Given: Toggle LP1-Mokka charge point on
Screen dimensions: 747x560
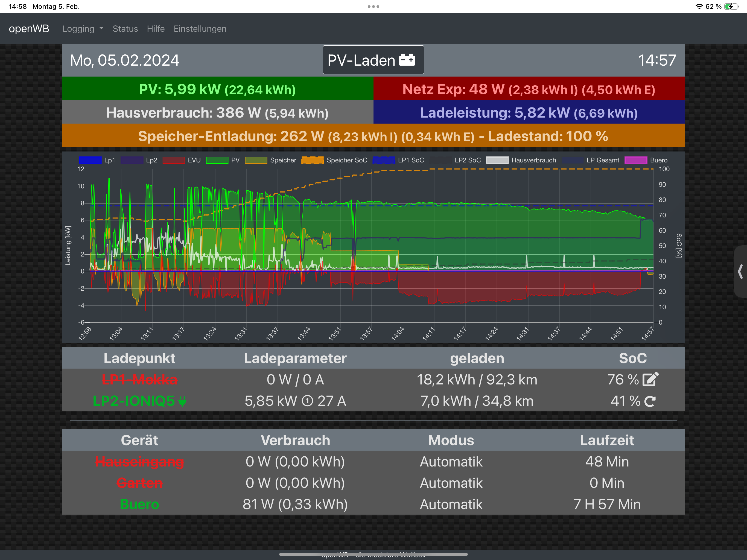Looking at the screenshot, I should point(139,380).
